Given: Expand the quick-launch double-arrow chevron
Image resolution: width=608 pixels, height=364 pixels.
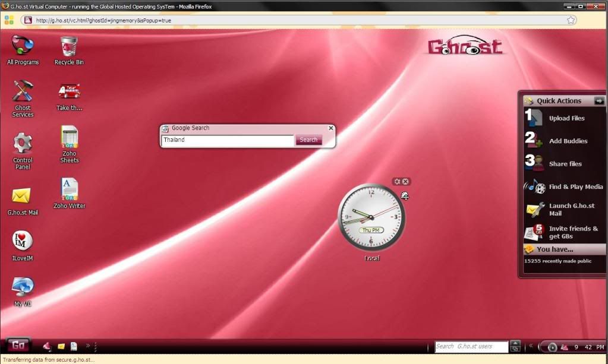Looking at the screenshot, I should pos(87,346).
